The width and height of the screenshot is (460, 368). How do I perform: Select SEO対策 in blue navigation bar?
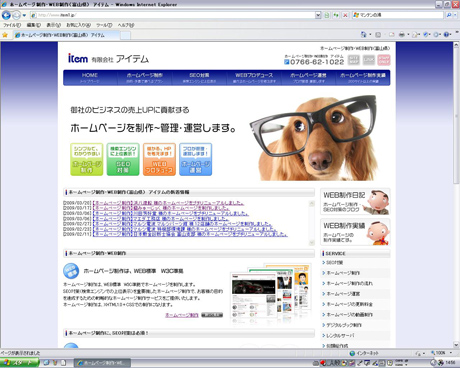point(199,78)
